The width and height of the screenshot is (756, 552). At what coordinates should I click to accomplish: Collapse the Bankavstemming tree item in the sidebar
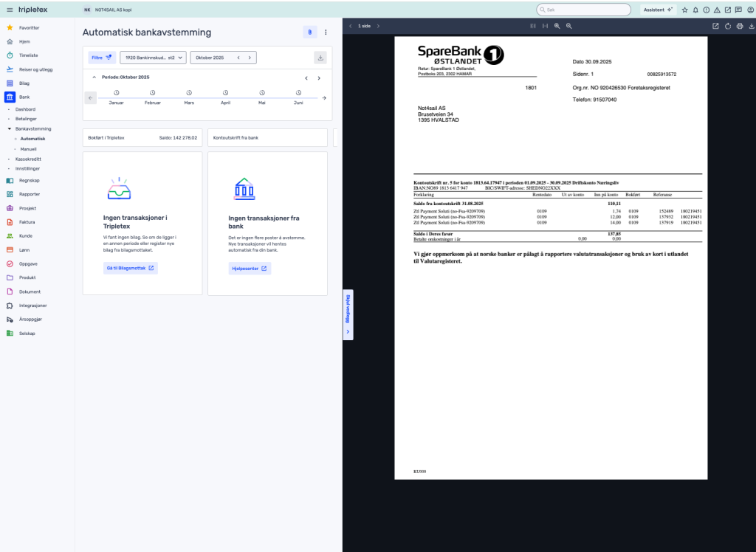pos(9,128)
